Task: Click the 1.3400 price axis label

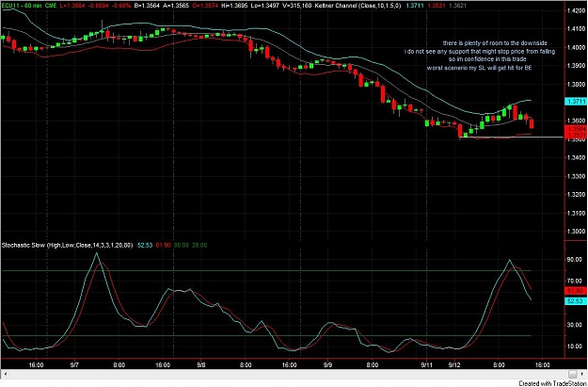Action: coord(577,158)
